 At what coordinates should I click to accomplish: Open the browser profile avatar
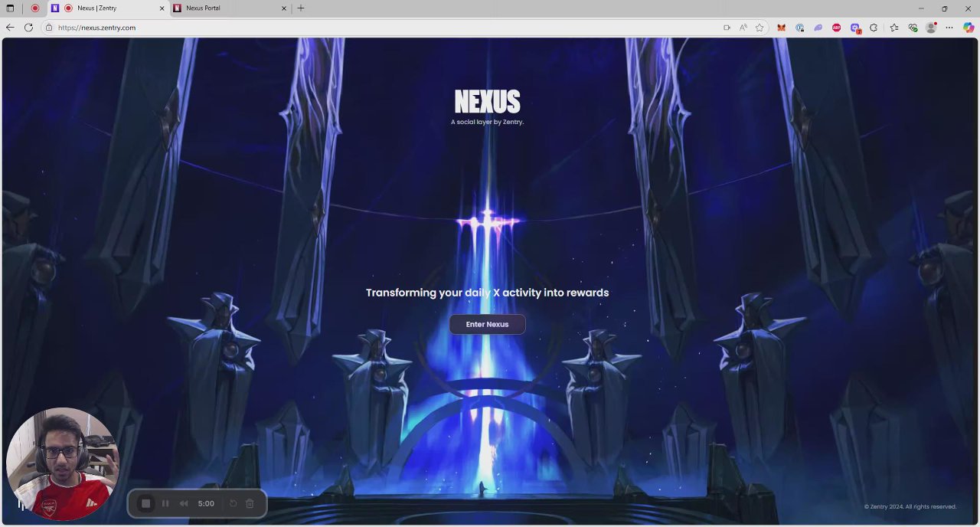(931, 28)
